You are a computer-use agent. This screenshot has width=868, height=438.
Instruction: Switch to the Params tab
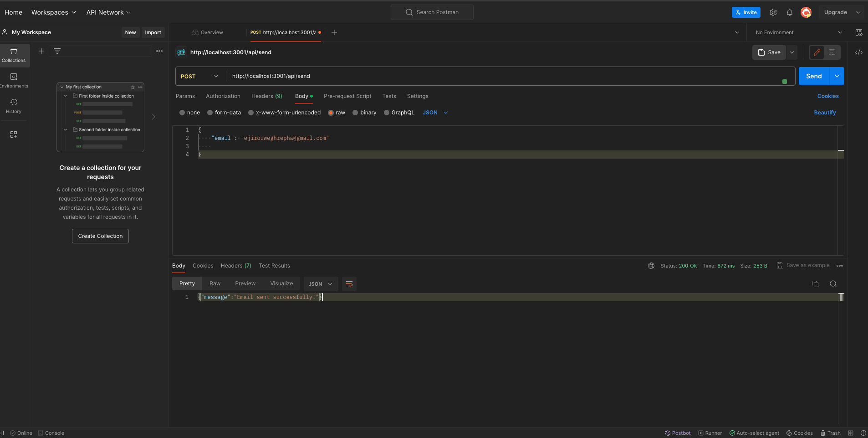click(185, 96)
